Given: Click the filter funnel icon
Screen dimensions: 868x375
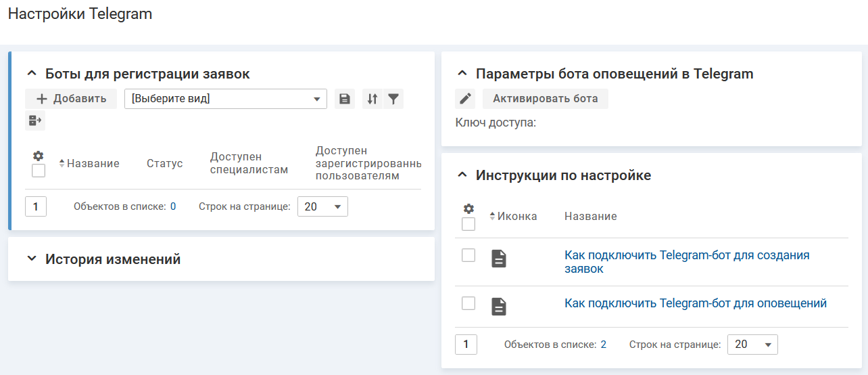Looking at the screenshot, I should [393, 99].
